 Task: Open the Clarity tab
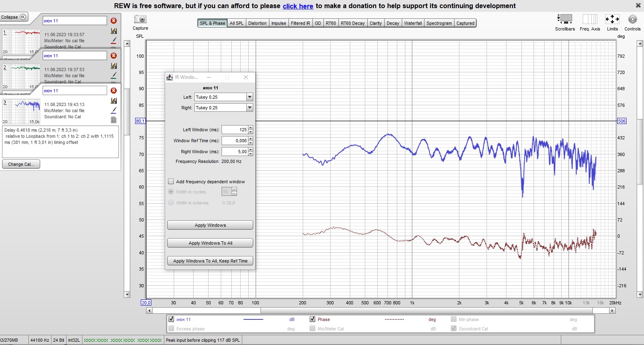[376, 23]
